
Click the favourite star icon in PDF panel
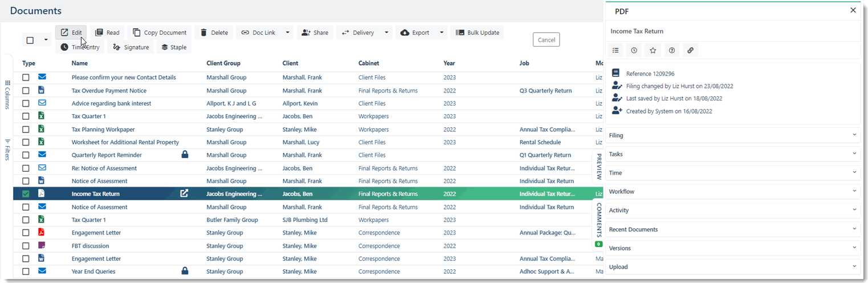click(653, 50)
